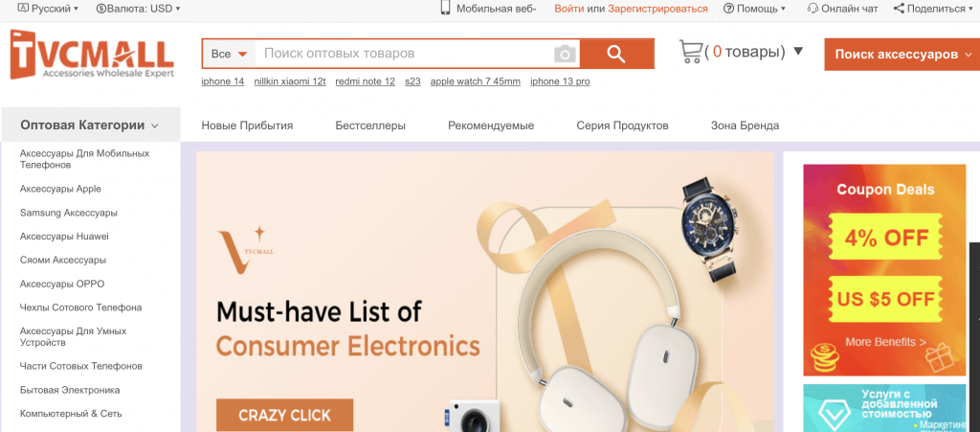980x432 pixels.
Task: Open the Новые Прибытия tab
Action: pyautogui.click(x=248, y=125)
